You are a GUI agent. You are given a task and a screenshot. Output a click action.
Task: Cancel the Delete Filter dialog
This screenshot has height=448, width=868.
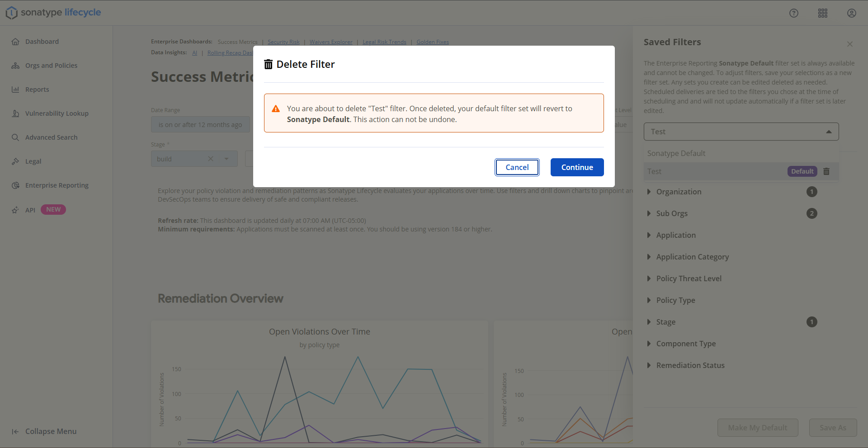(517, 167)
